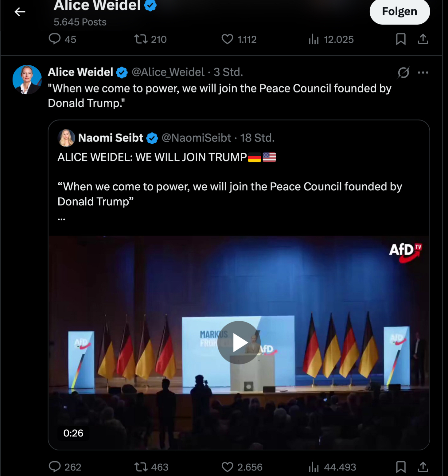Screen dimensions: 448x476
Task: Expand quoted post text via ellipsis
Action: [x=61, y=219]
